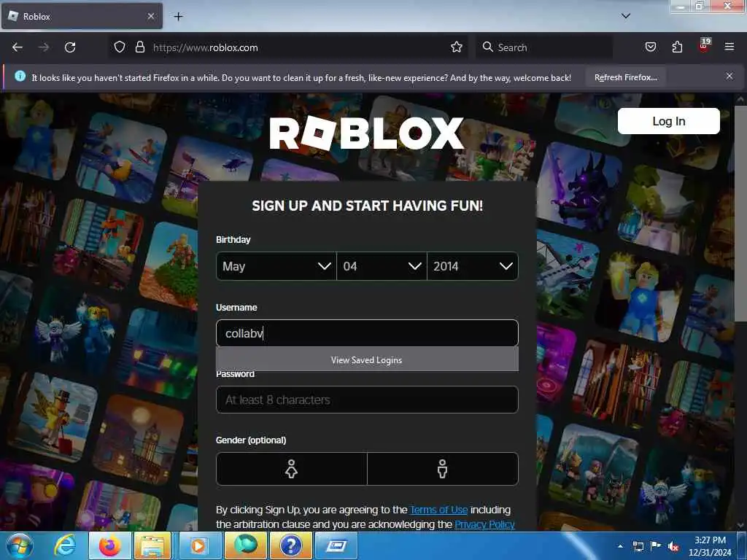The width and height of the screenshot is (747, 560).
Task: Open a new browser tab
Action: [x=178, y=17]
